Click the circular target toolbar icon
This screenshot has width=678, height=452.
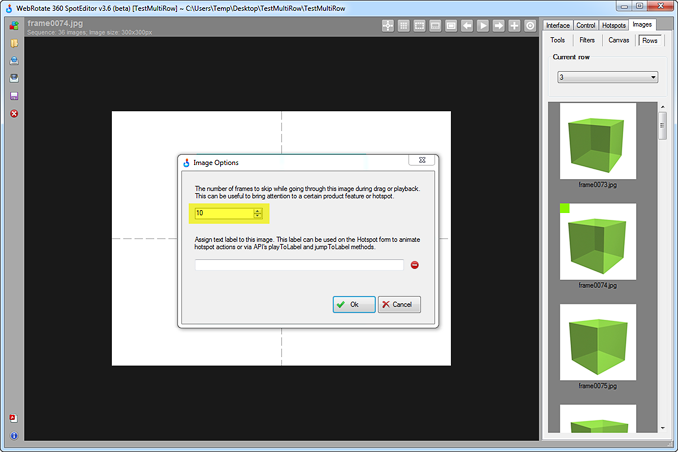[530, 26]
